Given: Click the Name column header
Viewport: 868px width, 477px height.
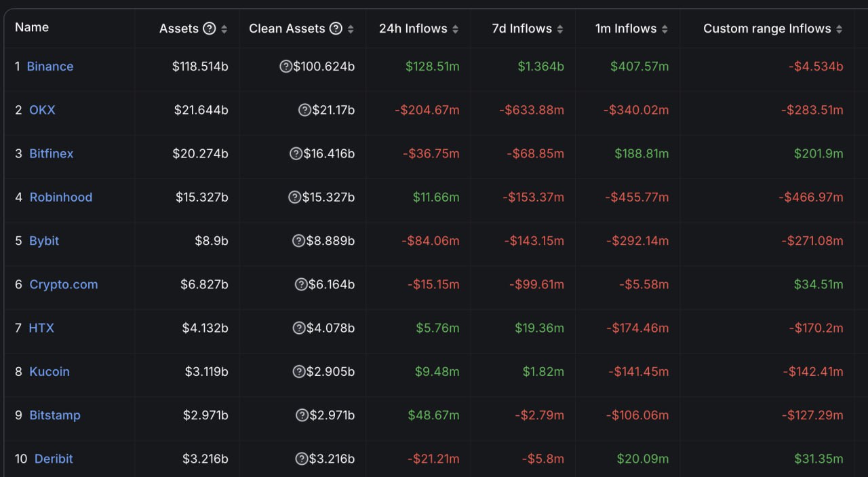Looking at the screenshot, I should (x=32, y=27).
